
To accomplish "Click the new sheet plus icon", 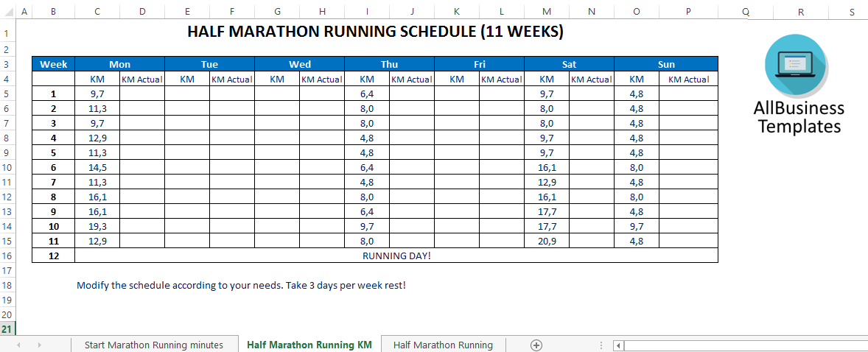I will point(536,345).
